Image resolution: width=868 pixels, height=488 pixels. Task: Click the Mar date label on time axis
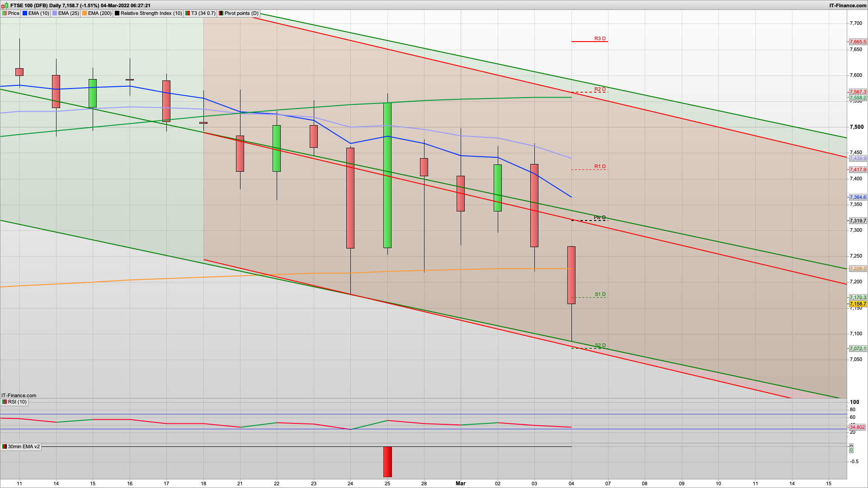coord(460,483)
